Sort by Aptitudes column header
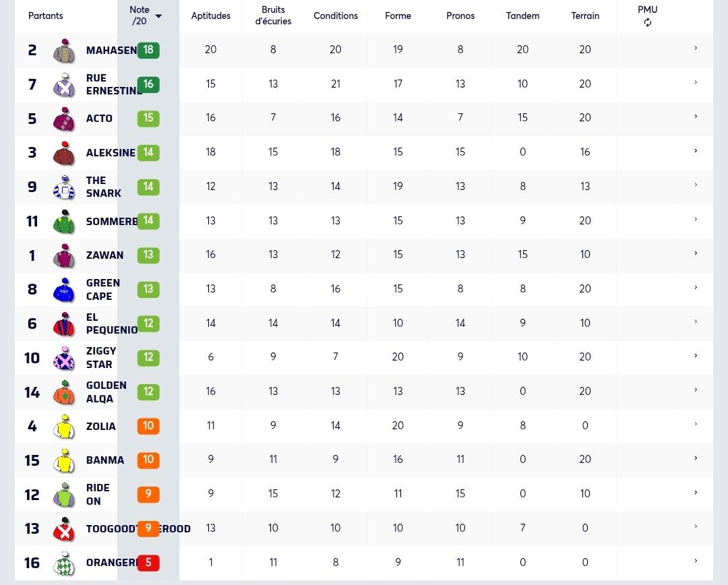The height and width of the screenshot is (585, 728). click(211, 16)
